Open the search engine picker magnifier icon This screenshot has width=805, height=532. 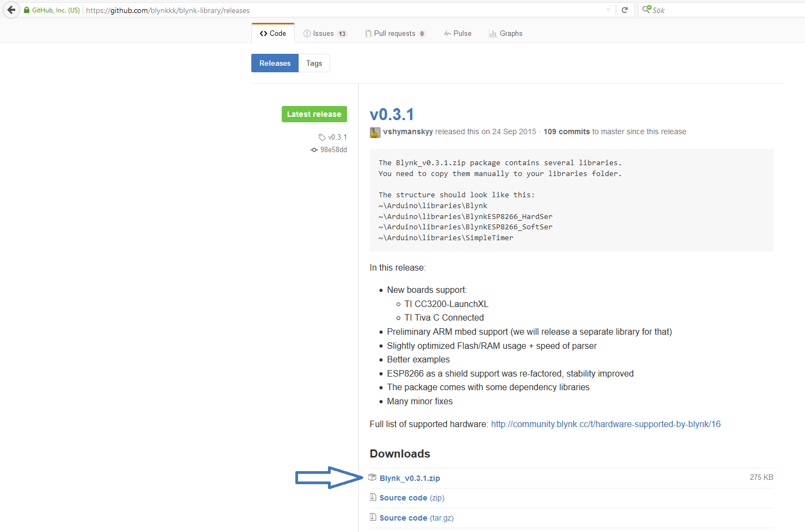(x=647, y=9)
